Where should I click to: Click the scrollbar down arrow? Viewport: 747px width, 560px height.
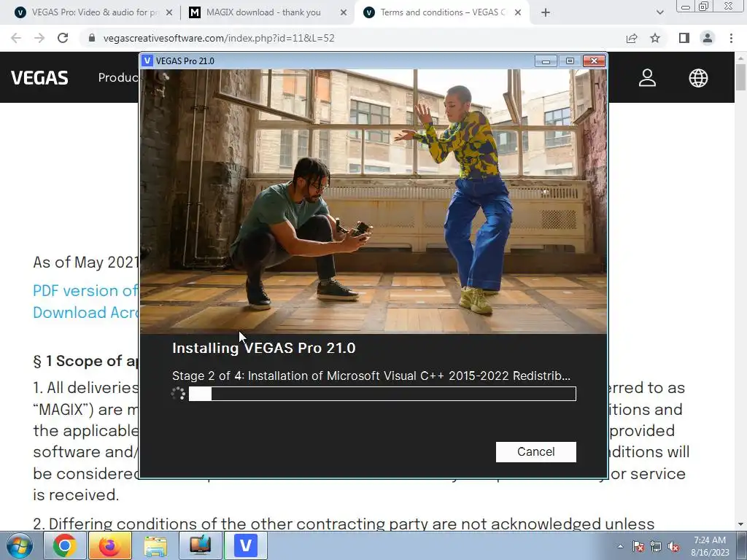point(741,524)
